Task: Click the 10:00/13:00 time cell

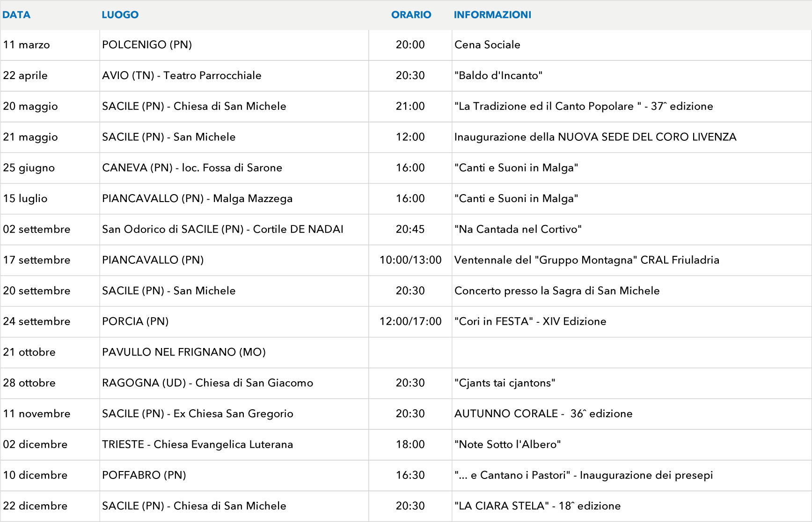Action: 410,260
